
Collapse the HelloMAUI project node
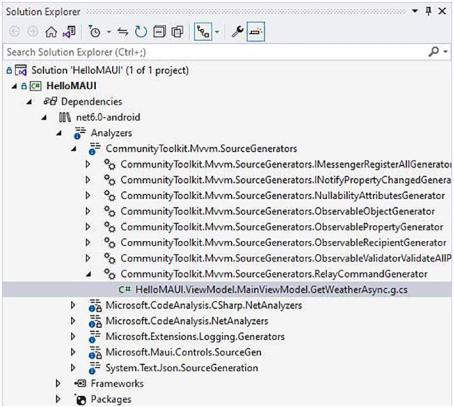pos(14,86)
